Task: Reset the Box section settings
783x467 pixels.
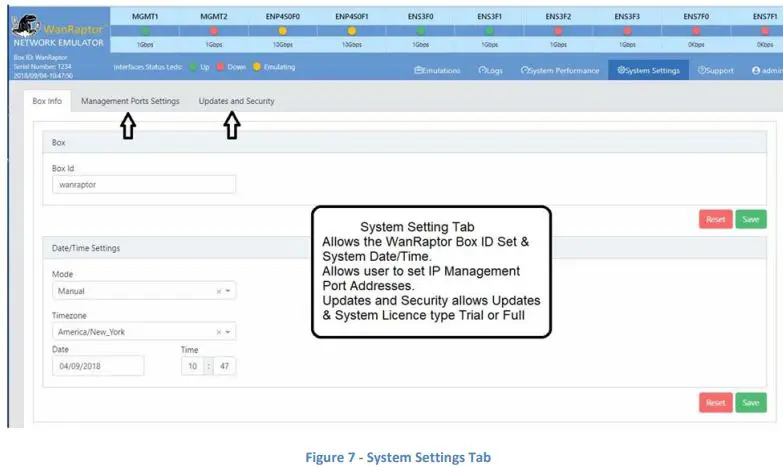Action: pyautogui.click(x=716, y=219)
